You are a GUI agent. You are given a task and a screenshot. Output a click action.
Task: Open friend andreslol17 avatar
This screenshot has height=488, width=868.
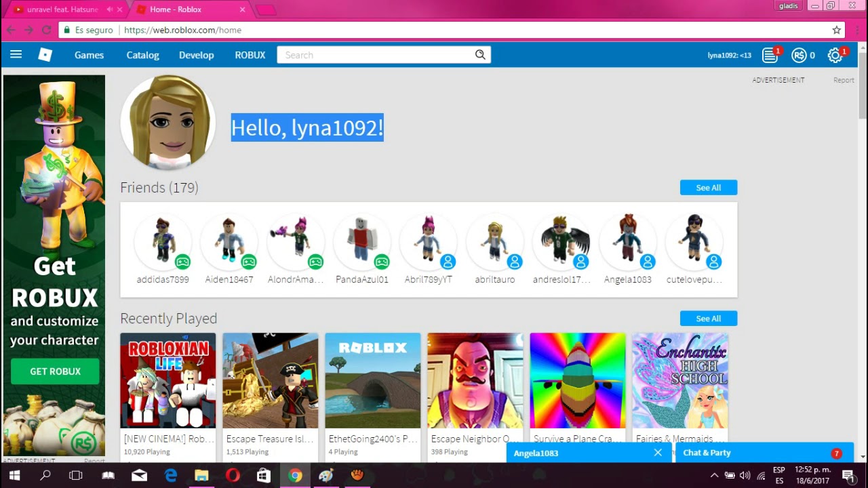coord(561,242)
